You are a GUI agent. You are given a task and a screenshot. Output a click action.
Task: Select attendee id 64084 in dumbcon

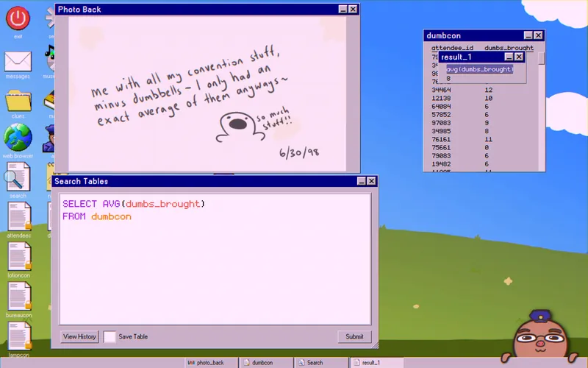click(441, 107)
